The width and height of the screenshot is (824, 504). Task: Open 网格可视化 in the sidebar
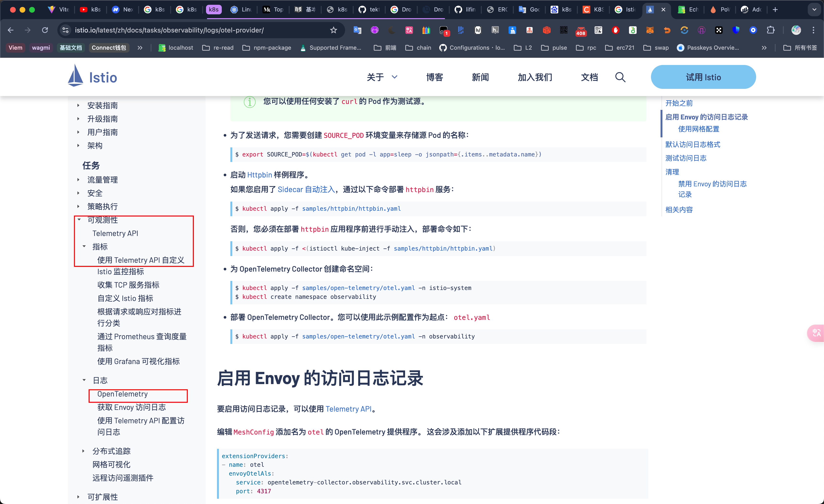111,465
